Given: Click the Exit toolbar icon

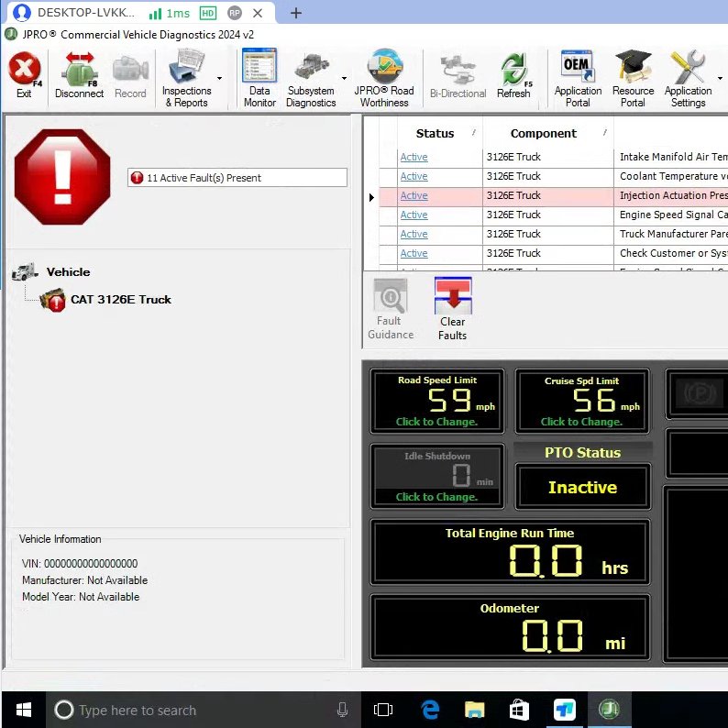Looking at the screenshot, I should 24,74.
